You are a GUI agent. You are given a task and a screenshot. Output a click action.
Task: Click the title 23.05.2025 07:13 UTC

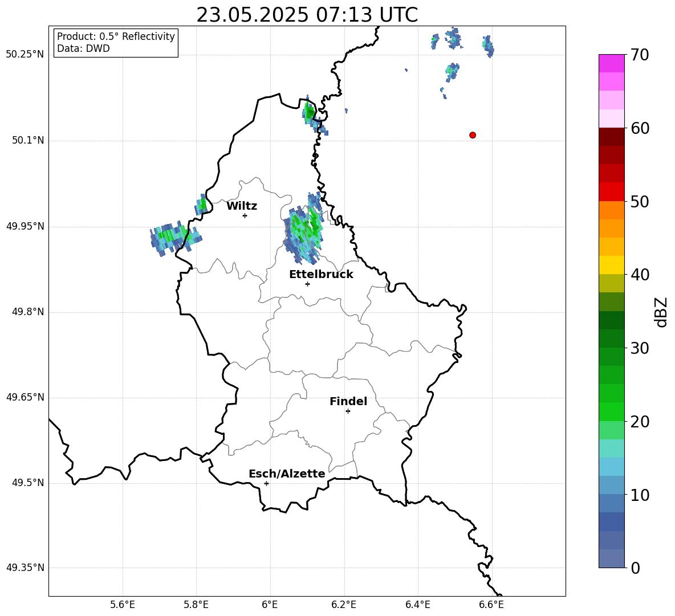307,15
